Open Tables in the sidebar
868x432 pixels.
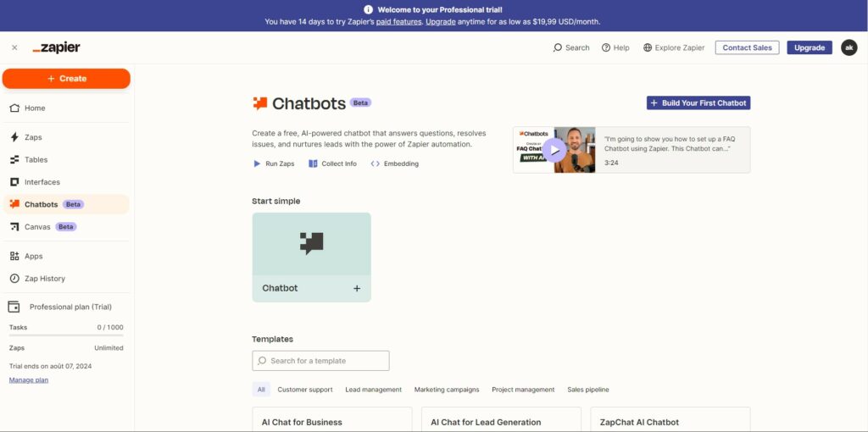coord(66,159)
